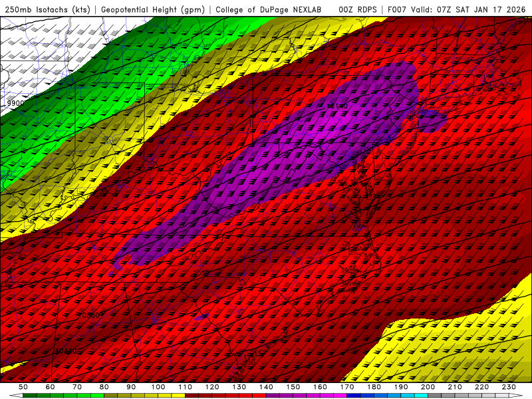Viewport: 532px width, 399px height.
Task: Click the 9900 height contour label
Action: point(15,103)
